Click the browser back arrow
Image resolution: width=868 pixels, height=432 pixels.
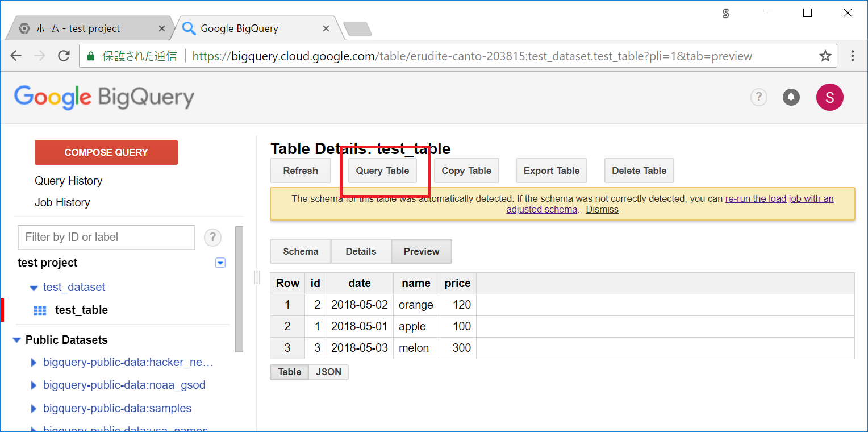click(16, 56)
